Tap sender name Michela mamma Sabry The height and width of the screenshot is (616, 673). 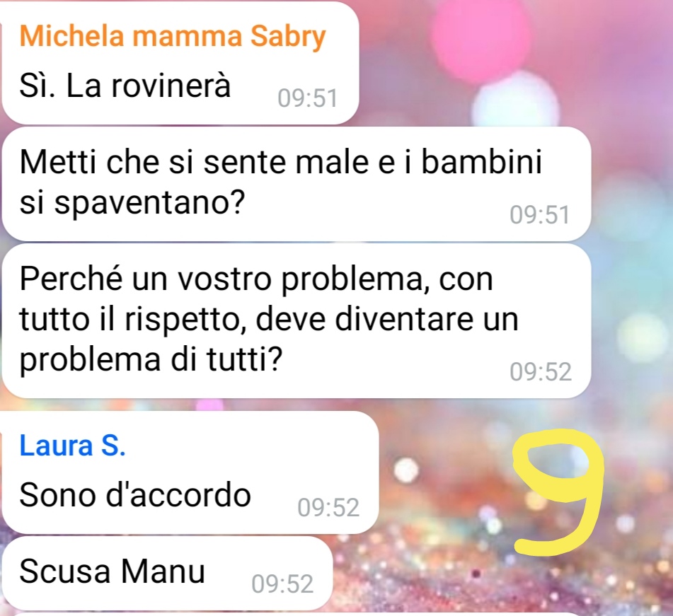tap(173, 37)
